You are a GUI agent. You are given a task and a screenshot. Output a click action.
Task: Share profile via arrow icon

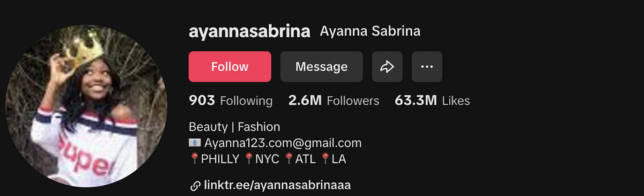pos(387,67)
